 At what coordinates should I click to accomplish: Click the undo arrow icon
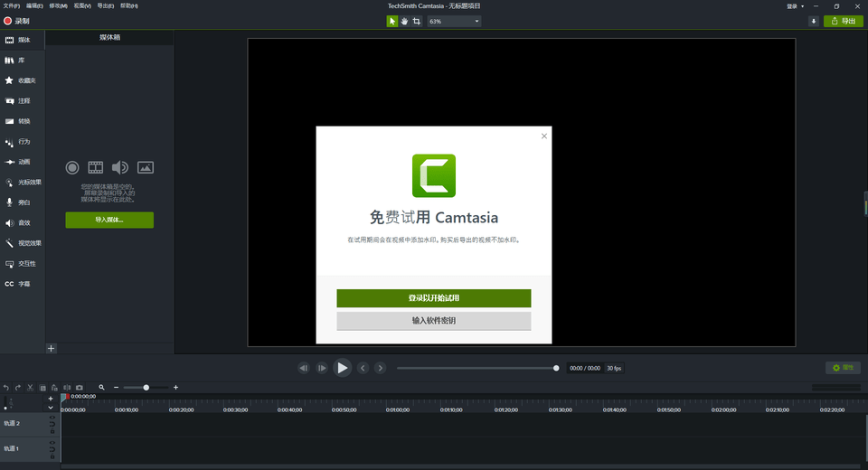(5, 387)
